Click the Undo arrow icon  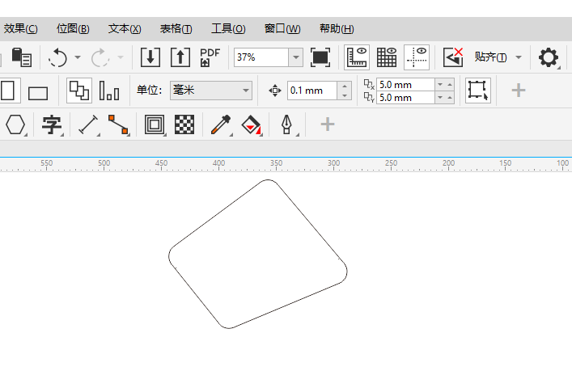[x=58, y=57]
